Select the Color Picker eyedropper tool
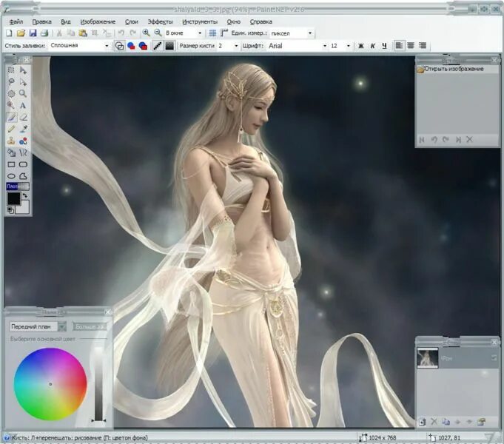504x444 pixels. coord(23,129)
